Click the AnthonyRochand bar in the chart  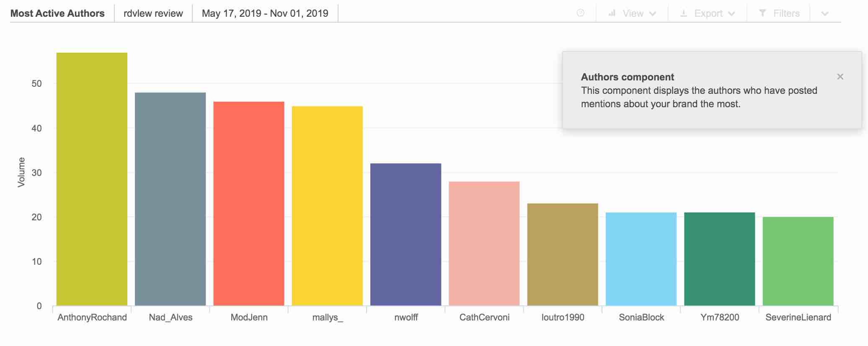point(92,179)
